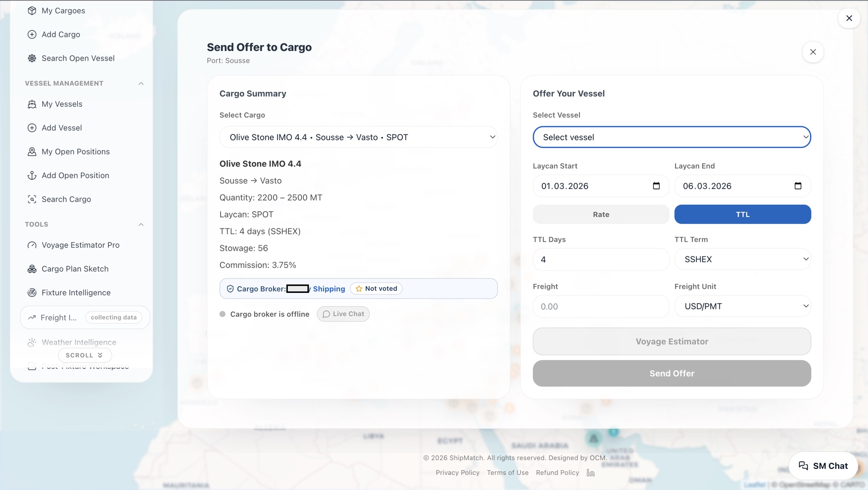The width and height of the screenshot is (868, 490).
Task: Click the Cargo Plan Sketch icon
Action: coord(32,269)
